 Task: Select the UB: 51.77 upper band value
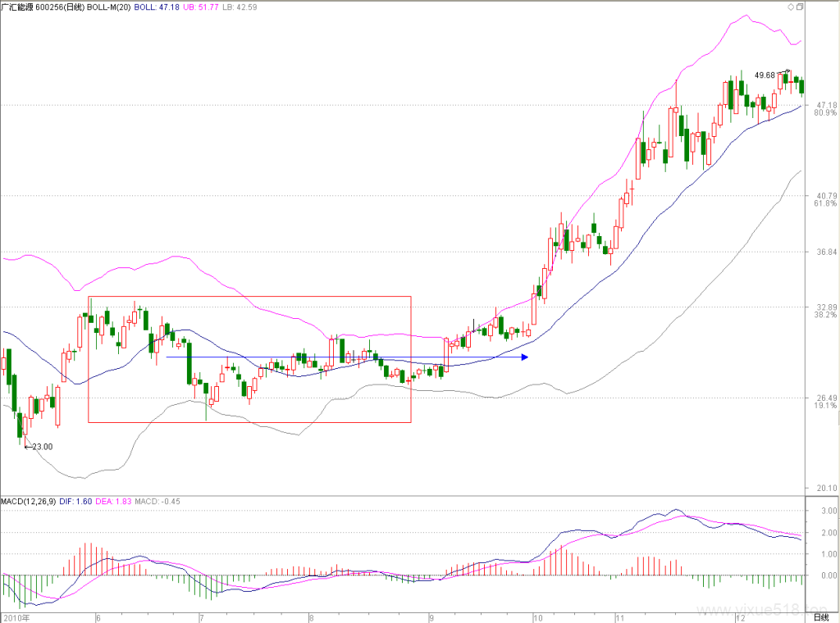[201, 7]
